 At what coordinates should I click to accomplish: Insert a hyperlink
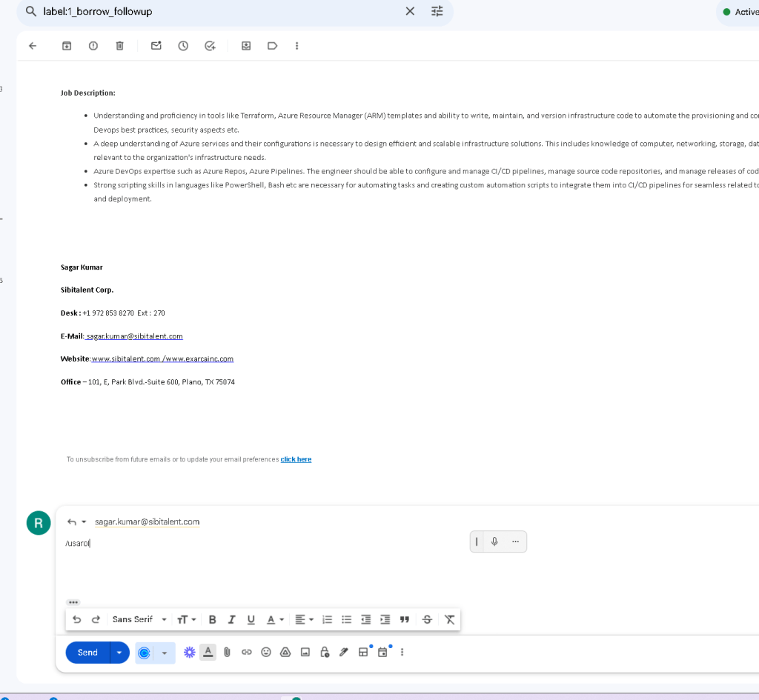pos(246,653)
